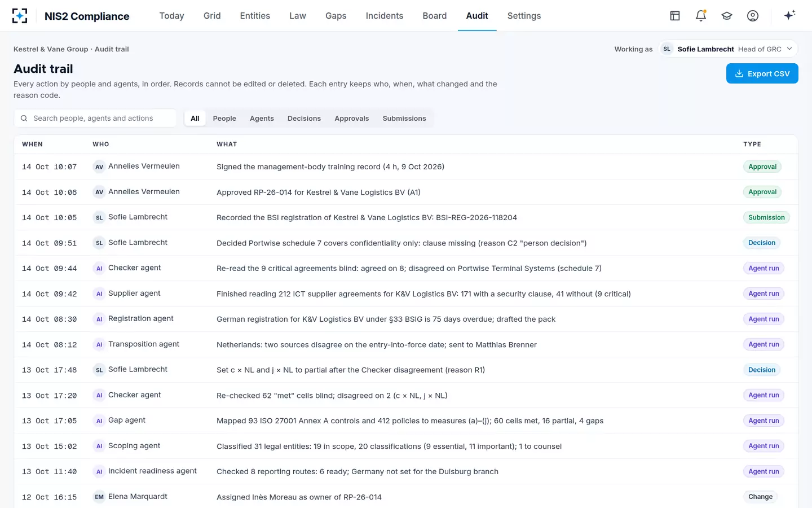Filter audit trail by Submissions

coord(404,119)
